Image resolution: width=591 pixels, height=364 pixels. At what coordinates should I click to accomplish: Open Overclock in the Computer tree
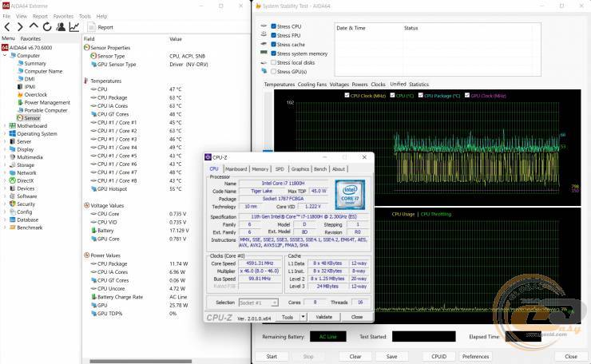[x=33, y=94]
